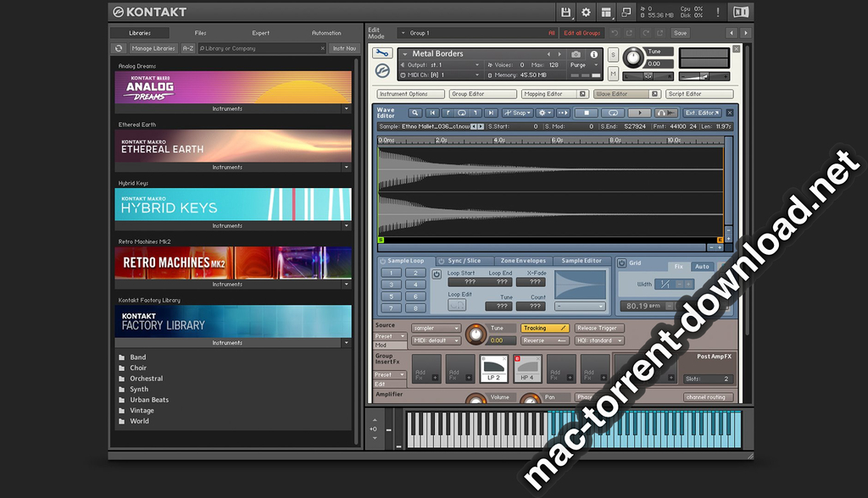Open the Wave Editor gear options menu
Image resolution: width=868 pixels, height=498 pixels.
point(544,113)
